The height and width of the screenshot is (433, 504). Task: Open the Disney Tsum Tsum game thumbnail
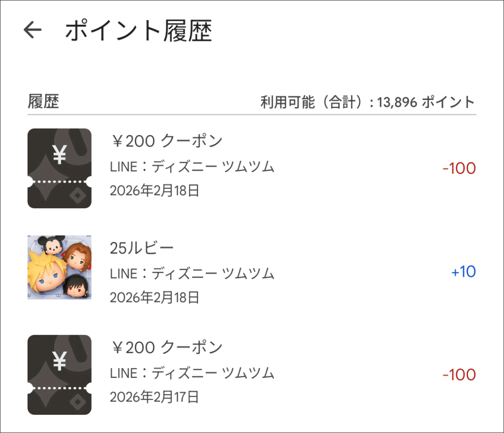click(x=60, y=267)
